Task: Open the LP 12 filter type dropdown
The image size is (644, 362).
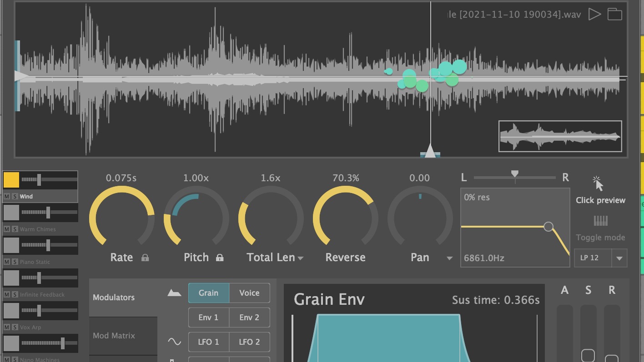Action: [600, 258]
